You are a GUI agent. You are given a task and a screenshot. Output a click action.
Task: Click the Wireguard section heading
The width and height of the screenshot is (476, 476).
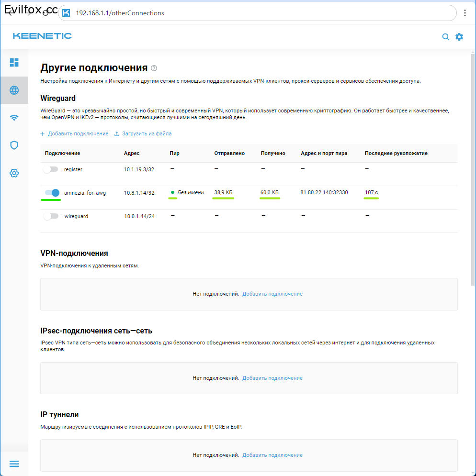click(x=58, y=99)
